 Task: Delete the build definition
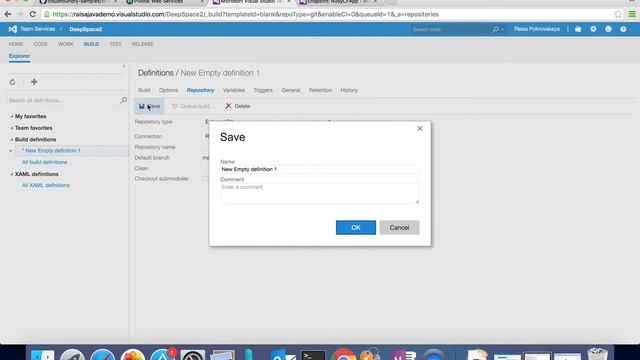pos(238,106)
